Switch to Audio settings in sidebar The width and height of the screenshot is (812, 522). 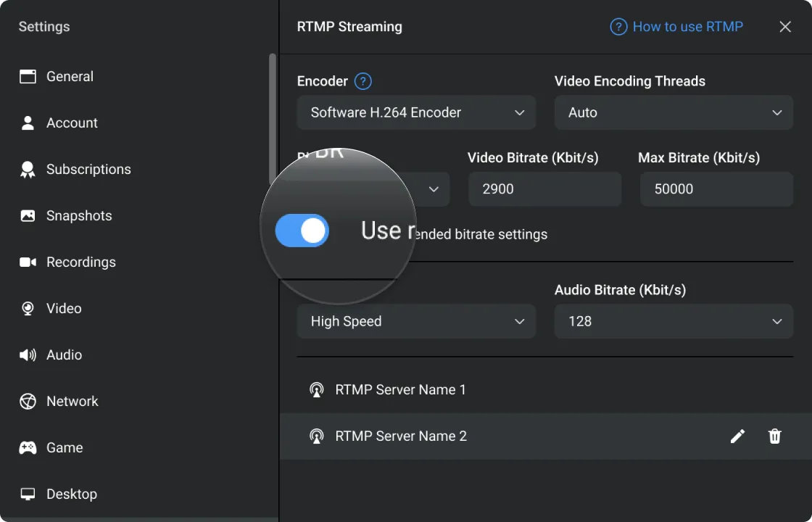coord(64,355)
